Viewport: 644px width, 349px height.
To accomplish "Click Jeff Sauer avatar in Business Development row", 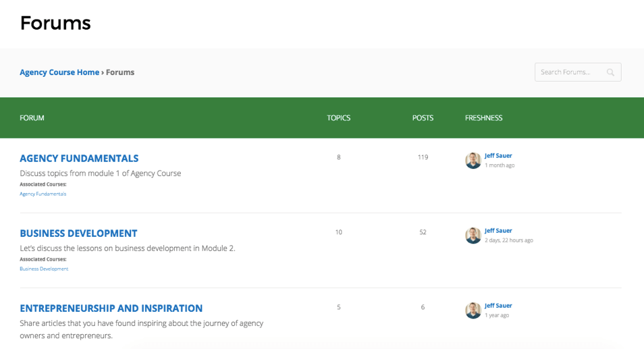I will (473, 236).
